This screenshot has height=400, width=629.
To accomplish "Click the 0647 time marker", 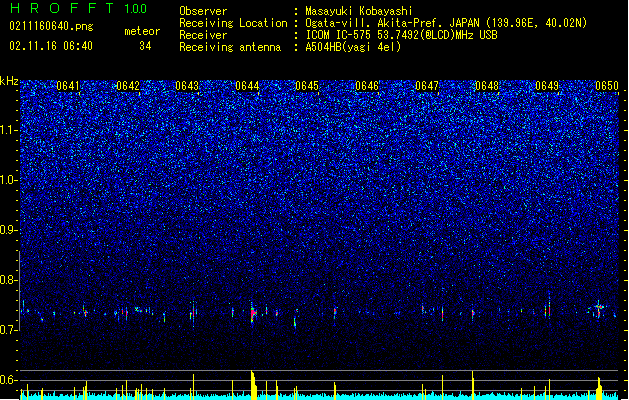I will [x=427, y=86].
